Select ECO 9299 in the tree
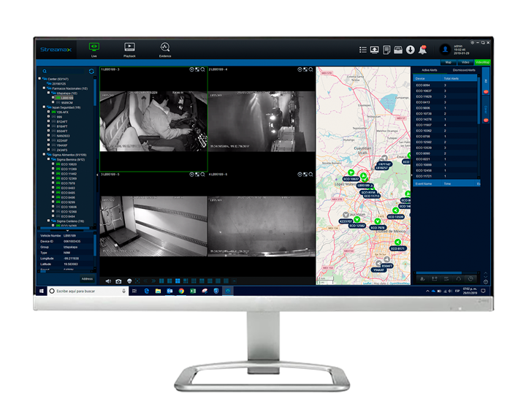This screenshot has width=526, height=420. click(68, 202)
